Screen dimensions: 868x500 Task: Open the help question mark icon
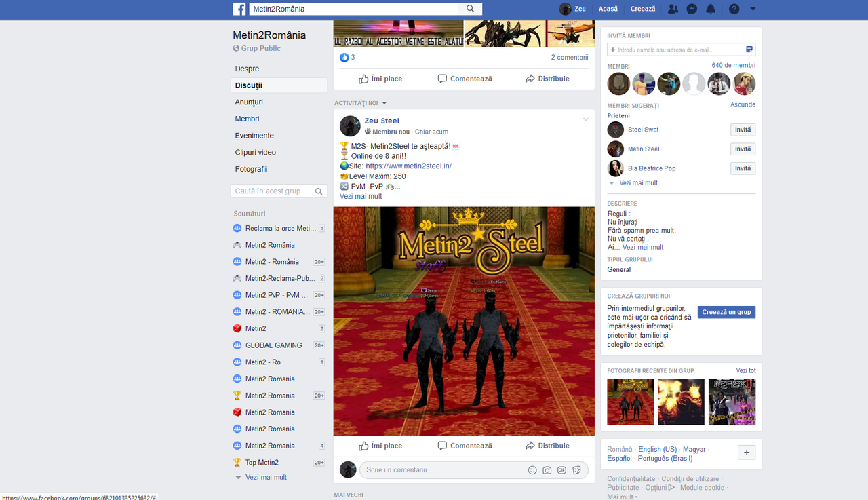coord(734,9)
